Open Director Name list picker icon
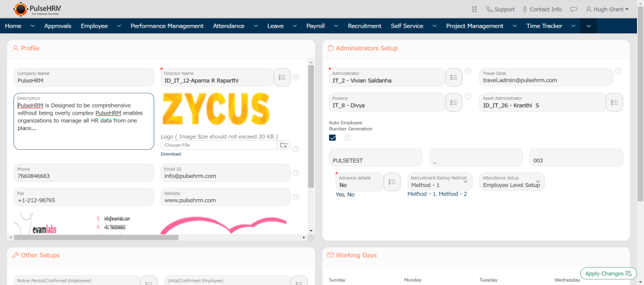Image resolution: width=644 pixels, height=285 pixels. tap(282, 77)
